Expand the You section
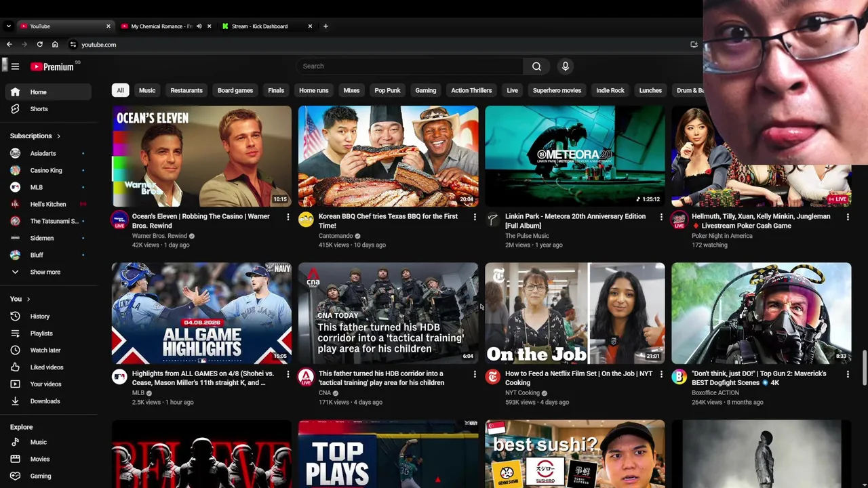The width and height of the screenshot is (868, 488). (20, 299)
